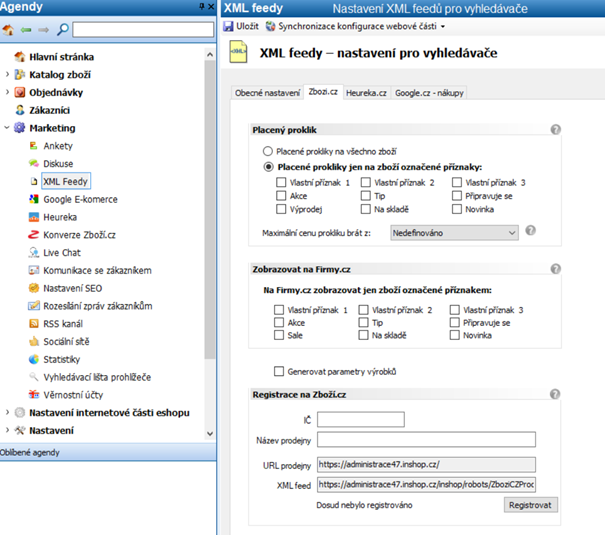Select Placené prokliky na všechno zboží radio

click(x=268, y=151)
